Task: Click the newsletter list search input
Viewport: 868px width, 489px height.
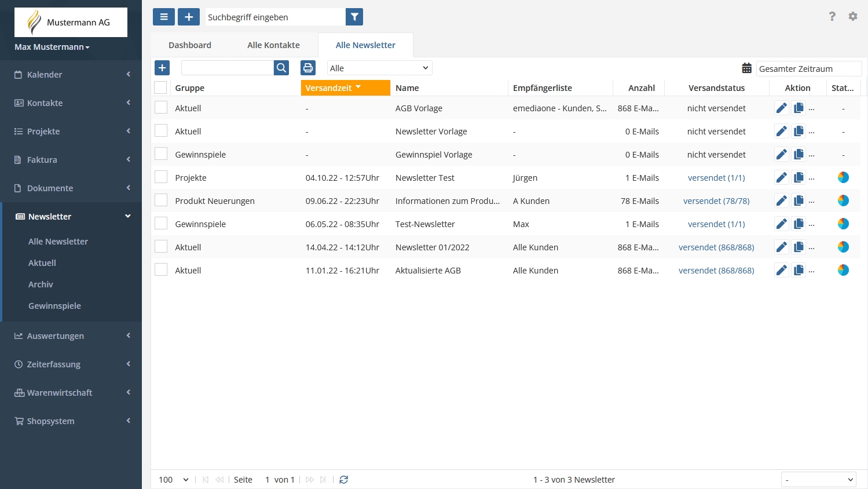Action: click(228, 68)
